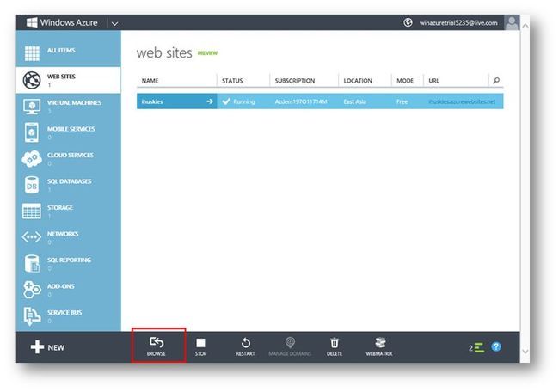Open the Add-Ons icon

32,290
